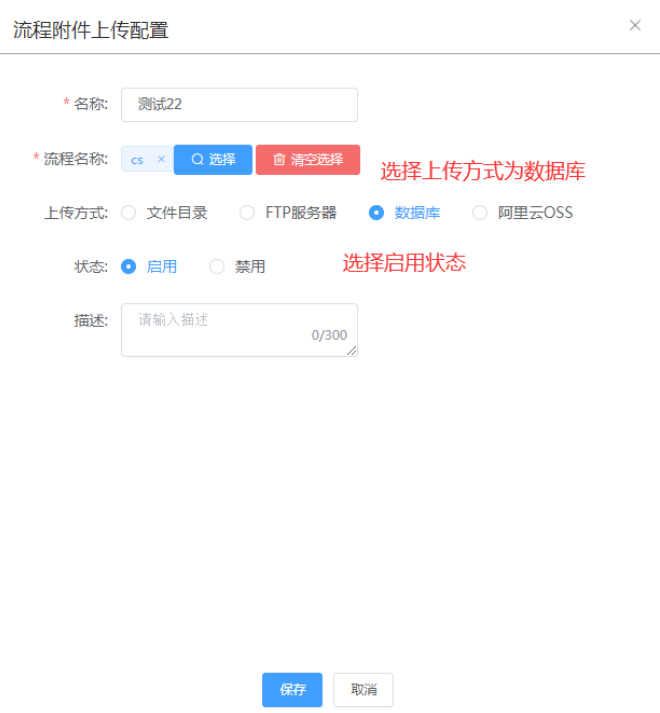Set the status to 启用

click(x=128, y=266)
